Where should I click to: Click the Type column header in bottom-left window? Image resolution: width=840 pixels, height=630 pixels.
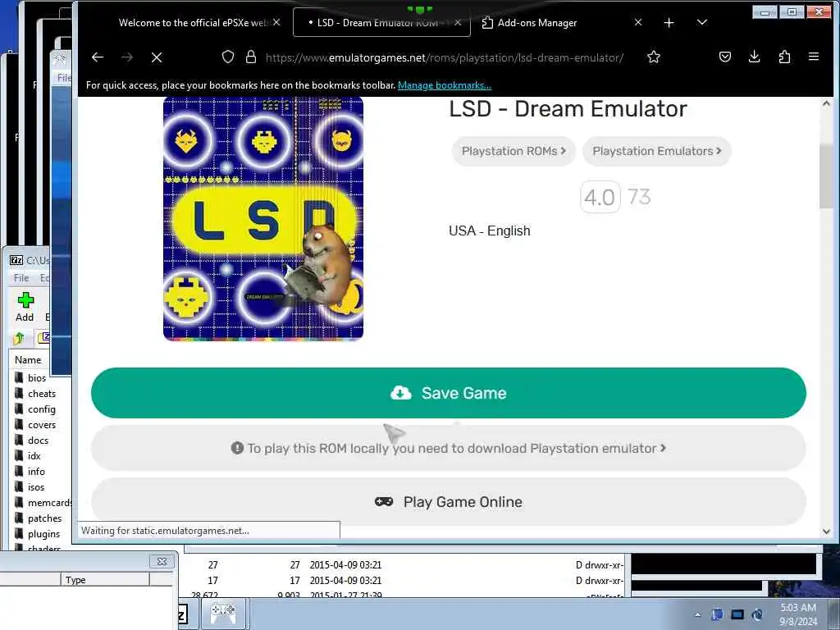pyautogui.click(x=105, y=580)
